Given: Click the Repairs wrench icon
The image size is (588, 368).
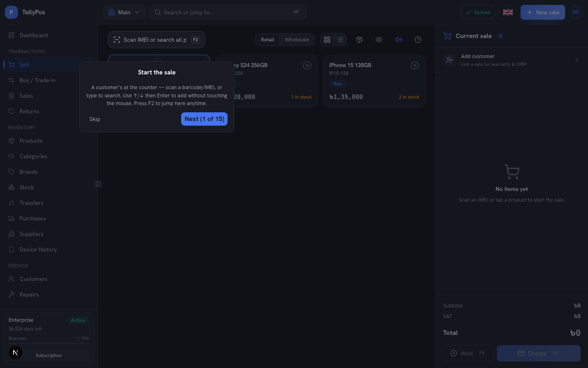Looking at the screenshot, I should click(11, 294).
